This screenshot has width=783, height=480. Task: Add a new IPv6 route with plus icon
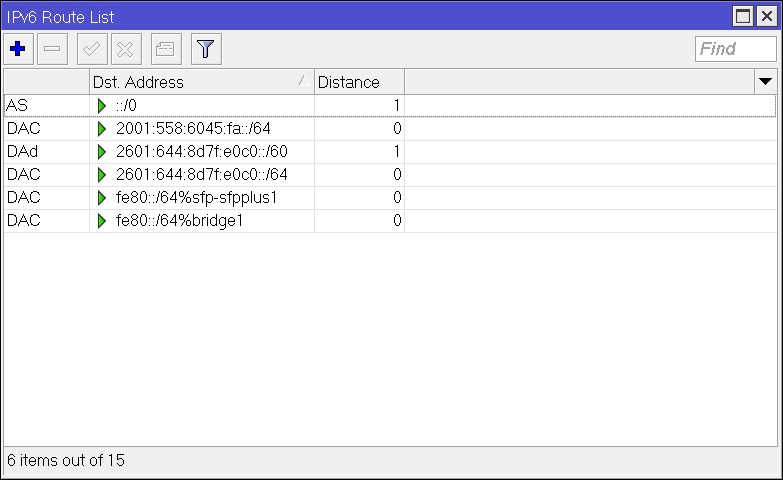[x=18, y=49]
